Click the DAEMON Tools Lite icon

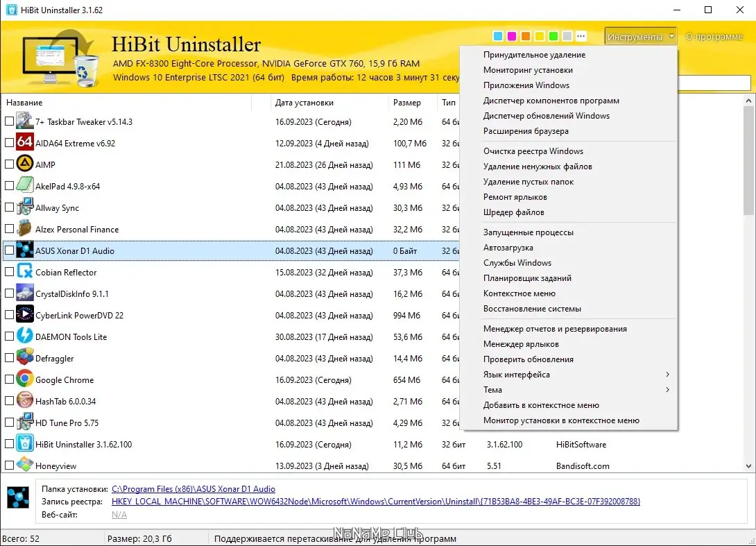[x=24, y=336]
